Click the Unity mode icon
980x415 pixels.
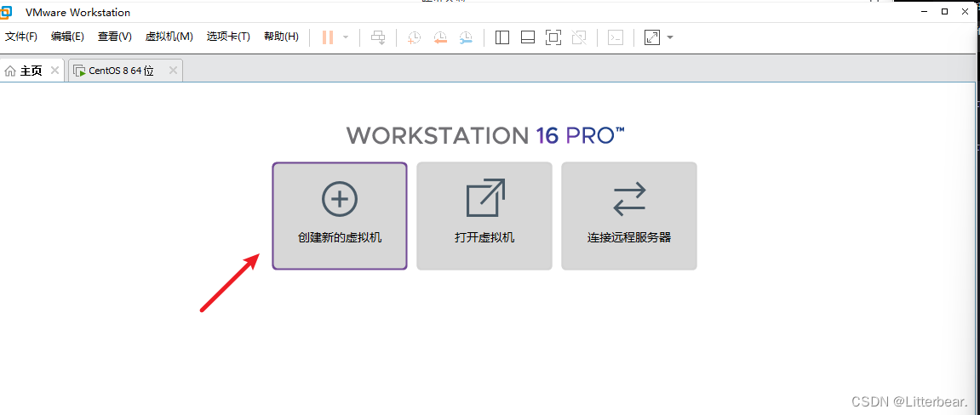(x=579, y=37)
